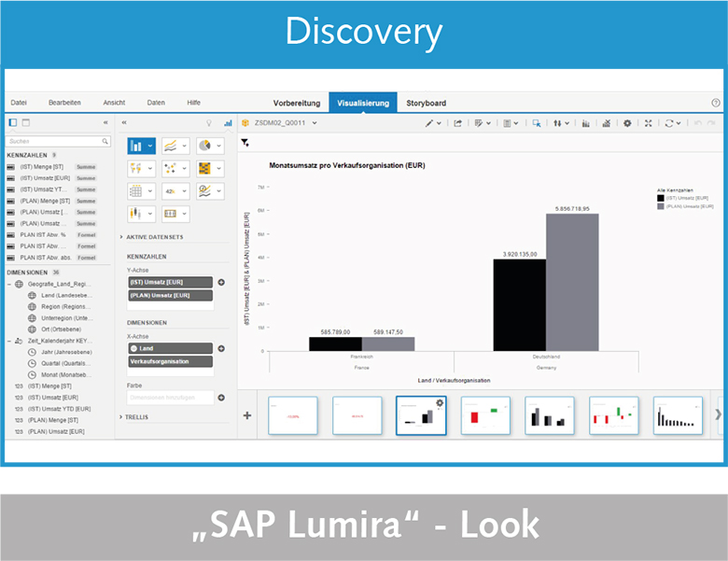Viewport: 728px width, 561px height.
Task: Add a new visualization with plus icon
Action: click(x=247, y=415)
